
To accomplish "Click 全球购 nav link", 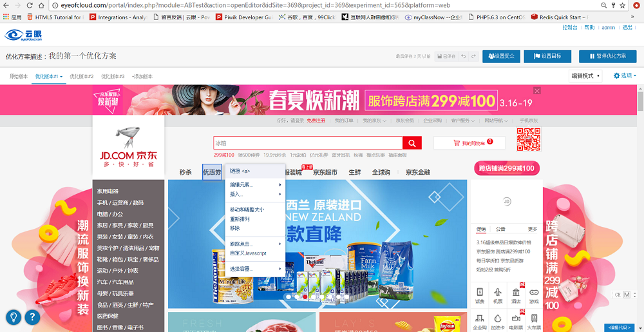I will click(x=381, y=172).
